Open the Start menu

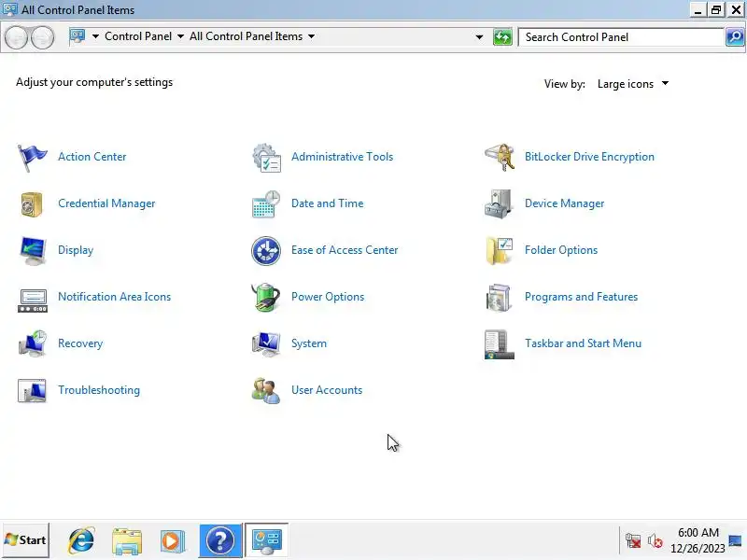pos(25,540)
